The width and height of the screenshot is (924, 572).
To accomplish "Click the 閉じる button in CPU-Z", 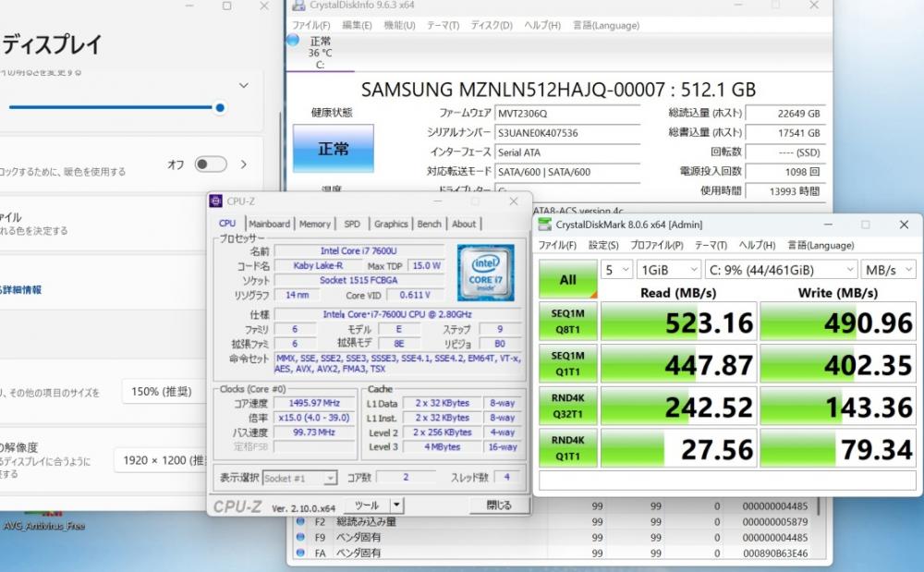I will coord(499,505).
